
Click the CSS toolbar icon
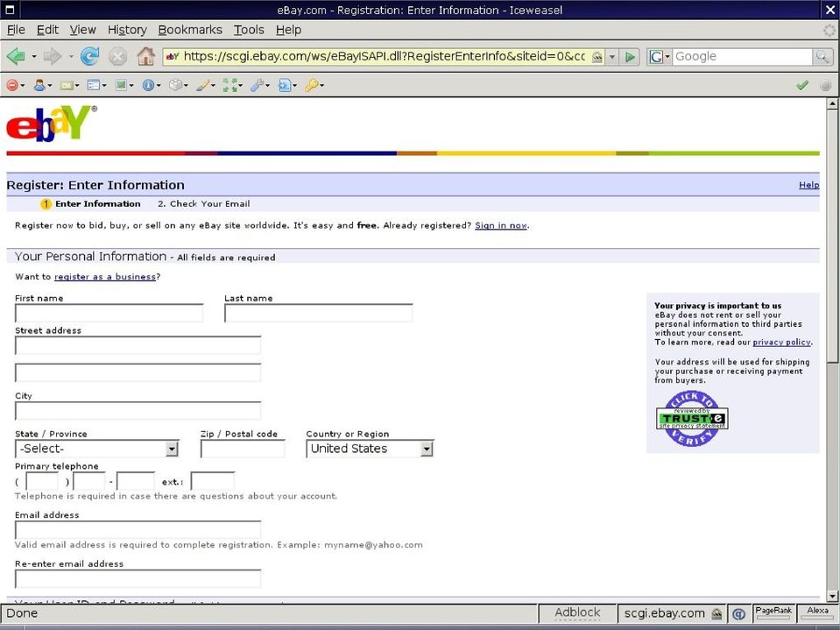click(67, 85)
